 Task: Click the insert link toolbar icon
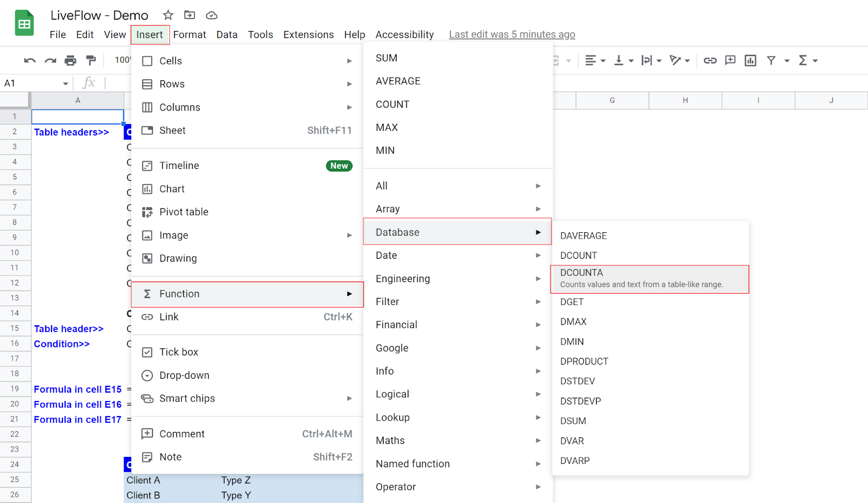click(x=710, y=60)
